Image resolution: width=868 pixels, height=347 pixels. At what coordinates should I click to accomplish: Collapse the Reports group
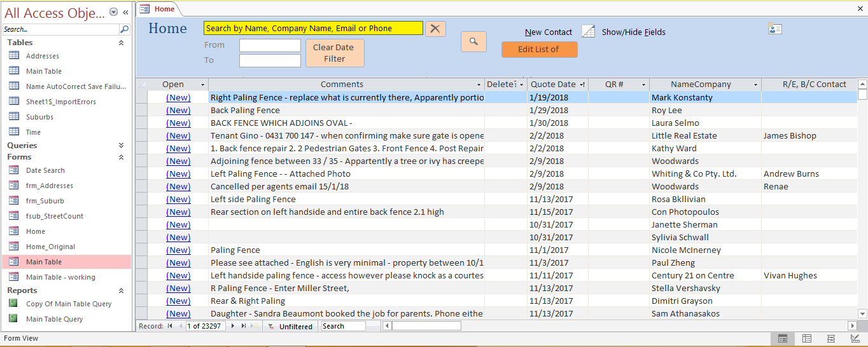point(121,290)
